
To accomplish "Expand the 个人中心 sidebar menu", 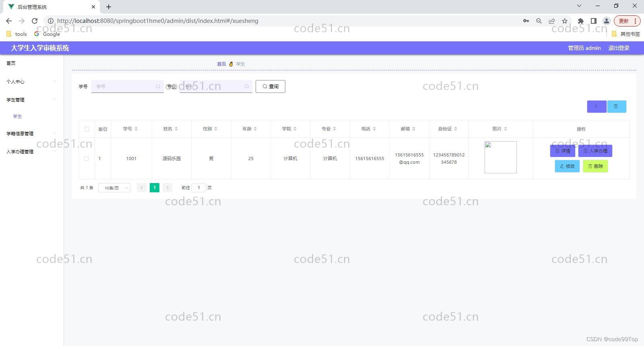I will coord(31,82).
